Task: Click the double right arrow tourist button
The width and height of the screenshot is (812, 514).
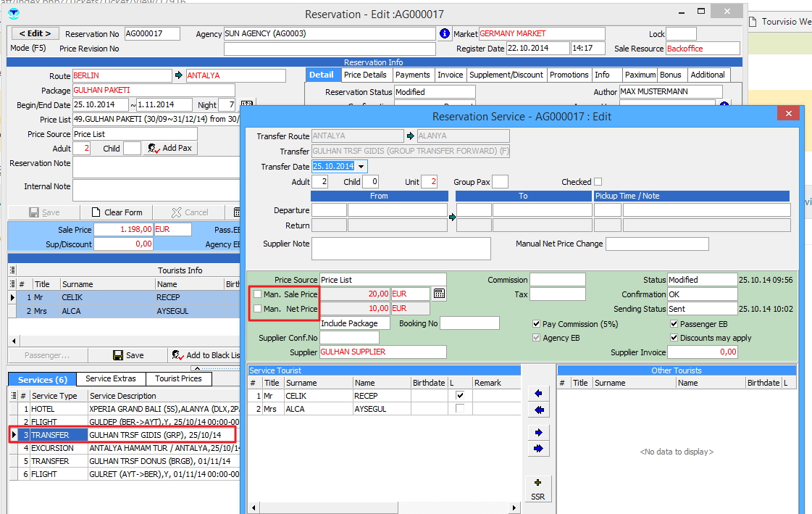Action: click(538, 449)
